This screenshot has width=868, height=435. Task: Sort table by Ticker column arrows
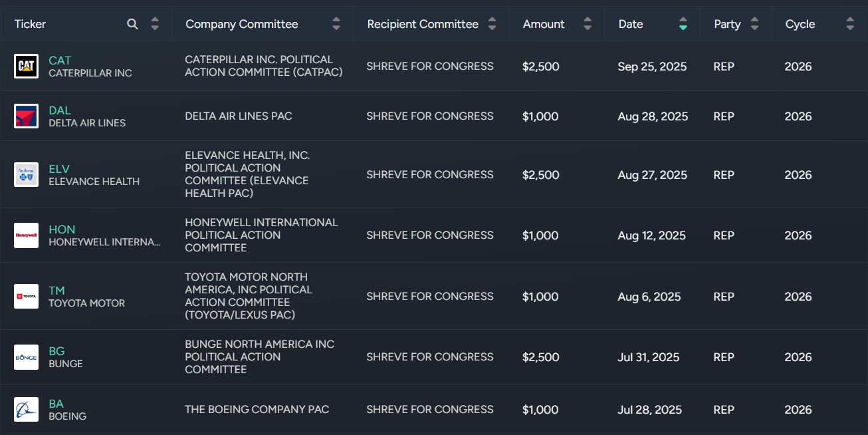[x=155, y=24]
